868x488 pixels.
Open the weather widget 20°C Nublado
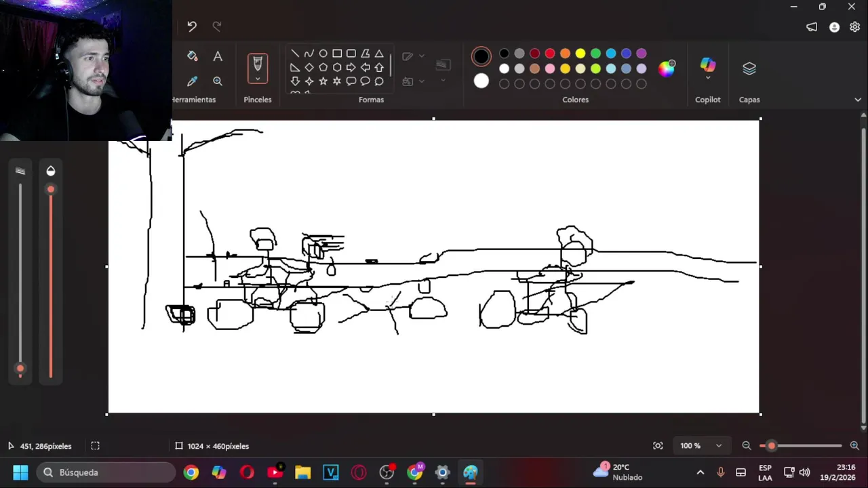tap(618, 472)
